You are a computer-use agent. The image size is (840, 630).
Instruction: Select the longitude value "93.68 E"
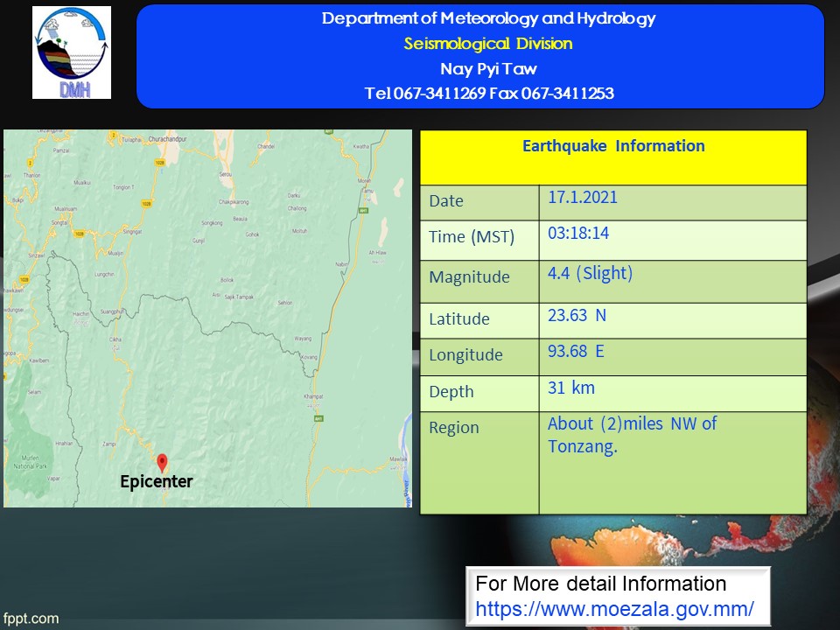coord(576,351)
